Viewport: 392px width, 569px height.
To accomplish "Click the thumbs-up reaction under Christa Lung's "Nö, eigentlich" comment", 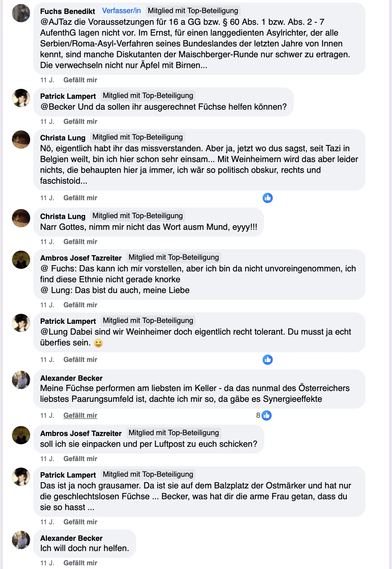I will click(x=267, y=198).
